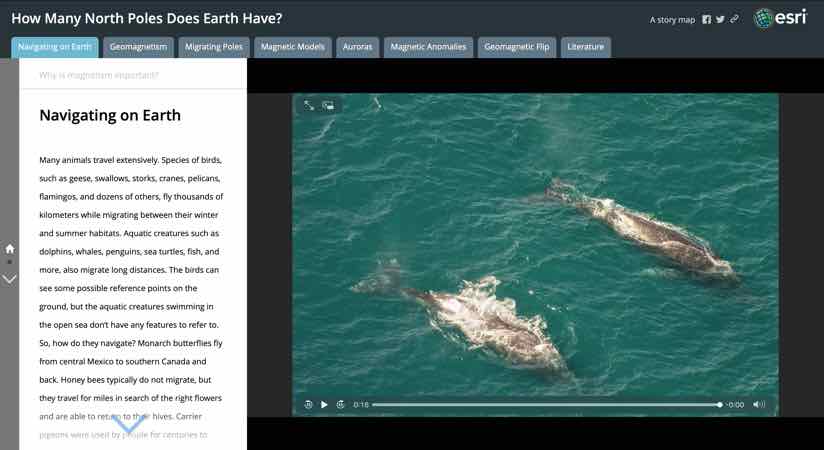Play the whale video

(324, 404)
